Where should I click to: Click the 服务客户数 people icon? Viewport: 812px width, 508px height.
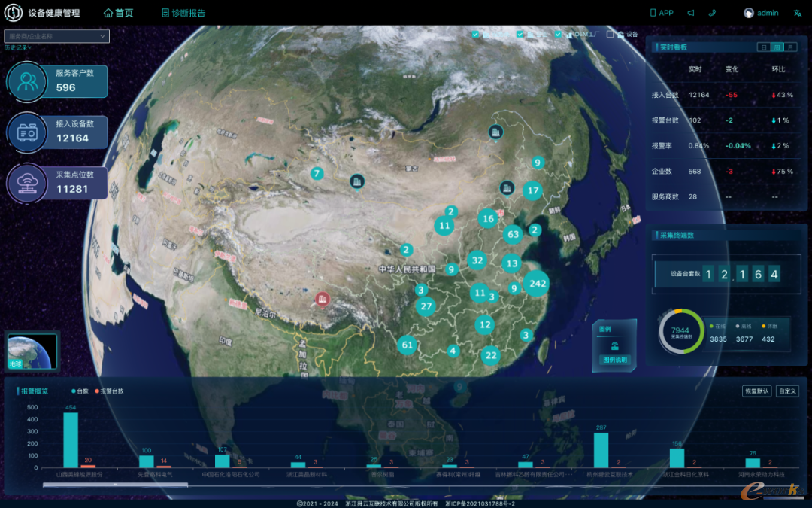27,81
